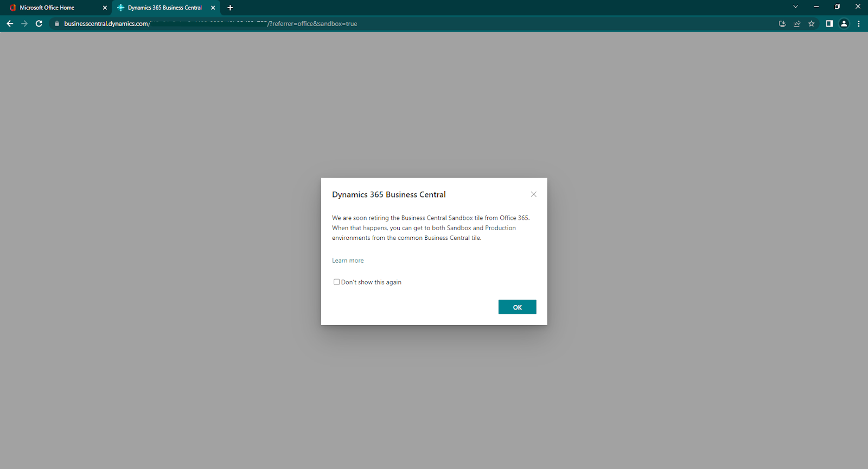
Task: Open the browser side panel
Action: [x=829, y=23]
